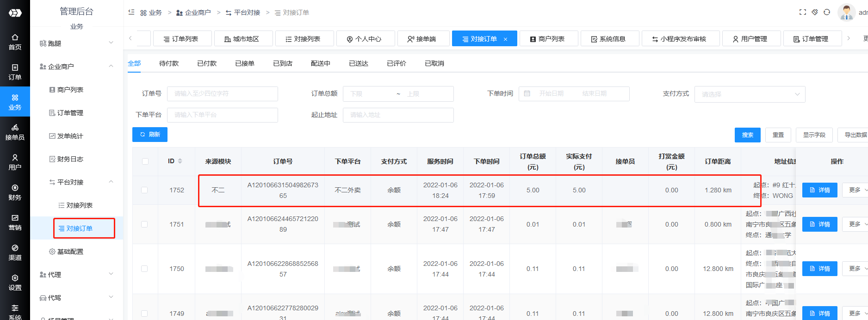Click calendar icon in 下单时间 field
The width and height of the screenshot is (868, 320).
click(x=527, y=93)
